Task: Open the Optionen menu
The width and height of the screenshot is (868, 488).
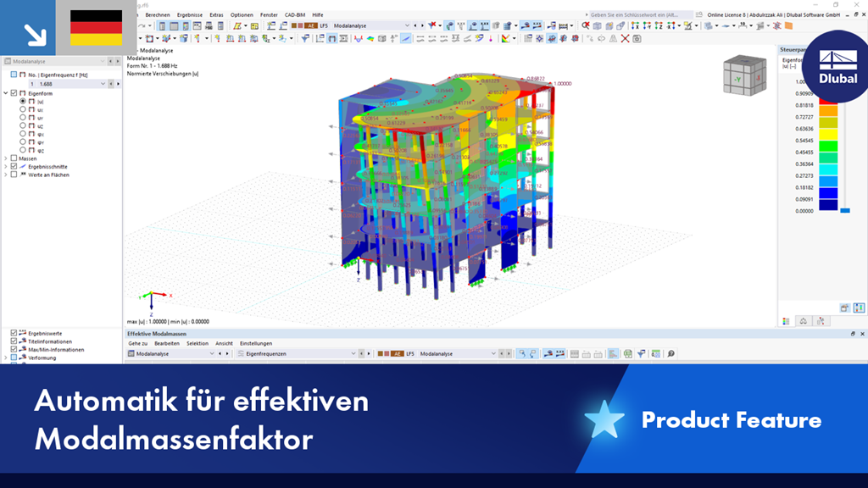Action: pyautogui.click(x=242, y=15)
